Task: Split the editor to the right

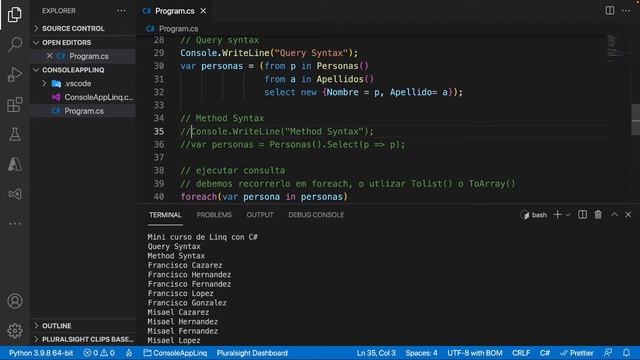Action: pos(609,11)
